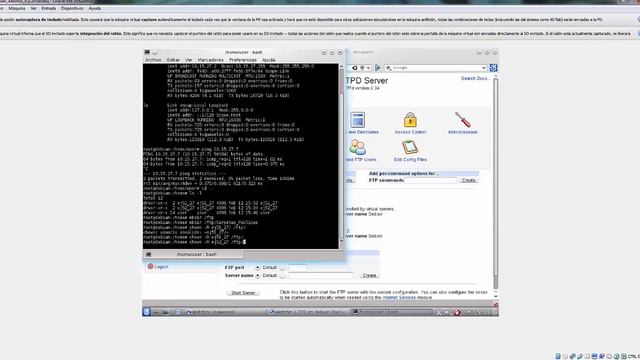The height and width of the screenshot is (360, 640).
Task: Open the Ayuda menu in terminal
Action: coord(268,60)
